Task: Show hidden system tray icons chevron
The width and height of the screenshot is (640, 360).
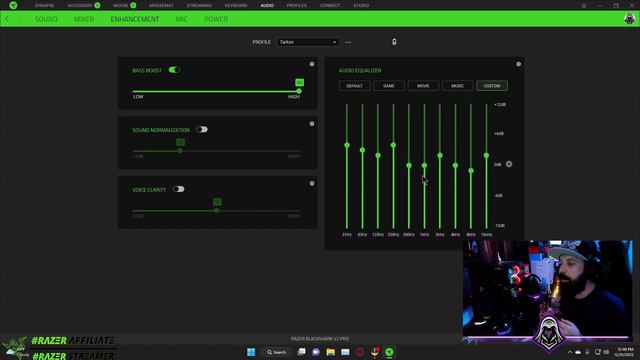Action: tap(570, 352)
